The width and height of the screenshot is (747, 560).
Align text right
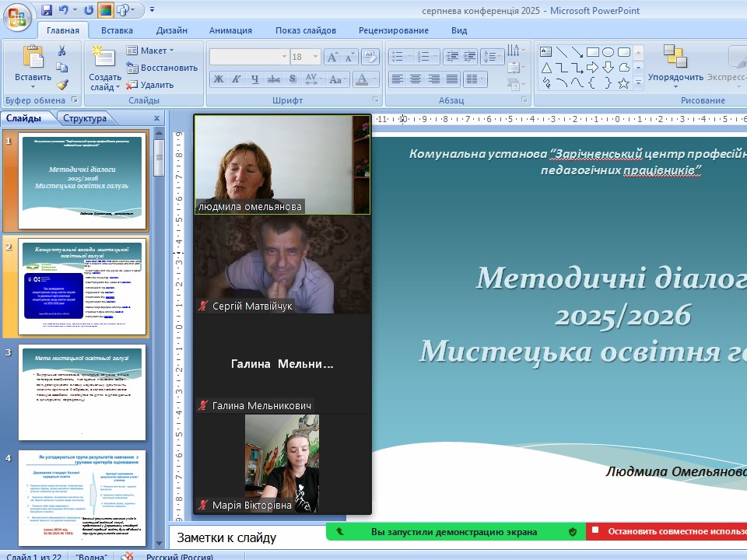[x=433, y=79]
